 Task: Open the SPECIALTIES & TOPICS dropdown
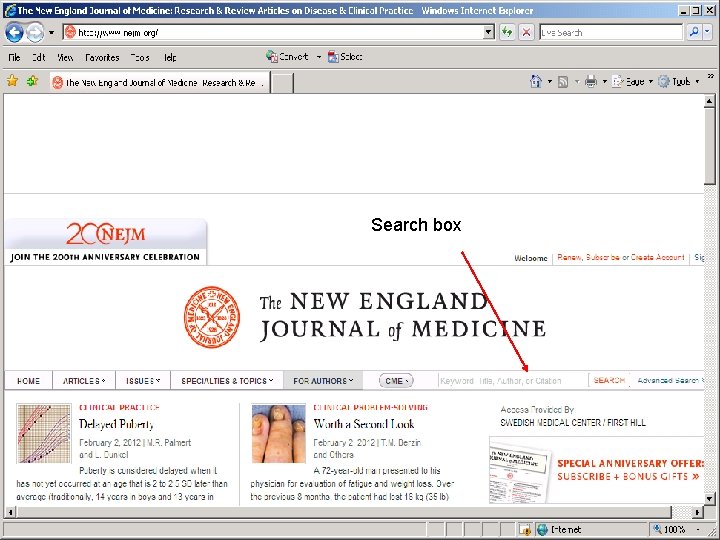tap(227, 381)
